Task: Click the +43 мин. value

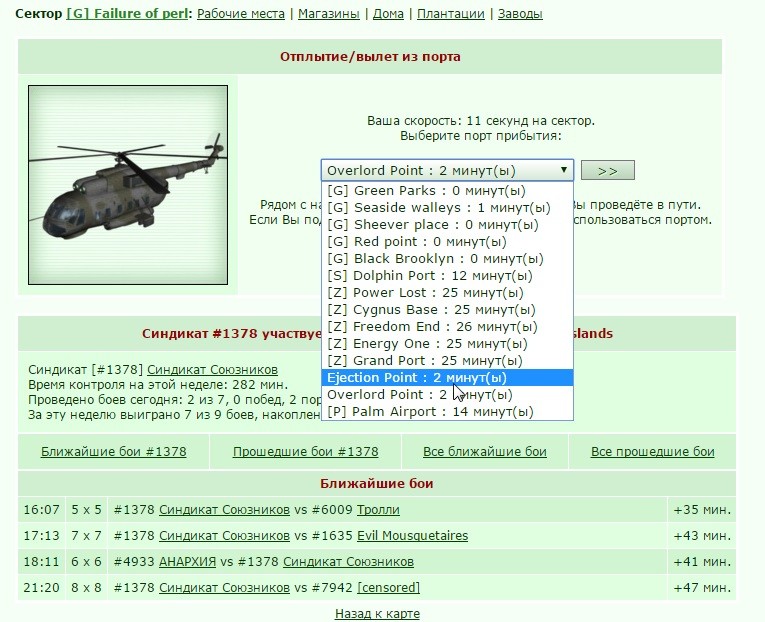Action: click(702, 536)
